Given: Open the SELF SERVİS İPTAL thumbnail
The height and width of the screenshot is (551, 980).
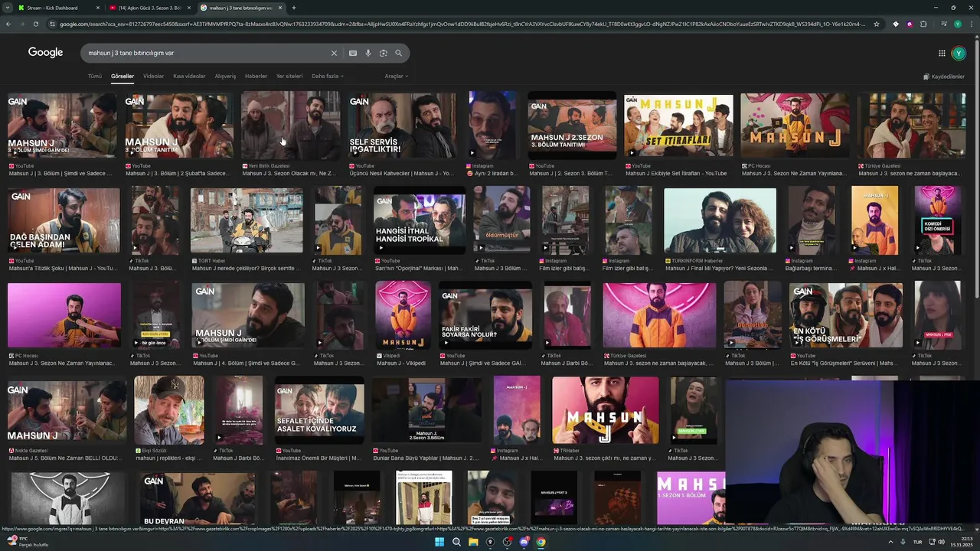Looking at the screenshot, I should 403,126.
